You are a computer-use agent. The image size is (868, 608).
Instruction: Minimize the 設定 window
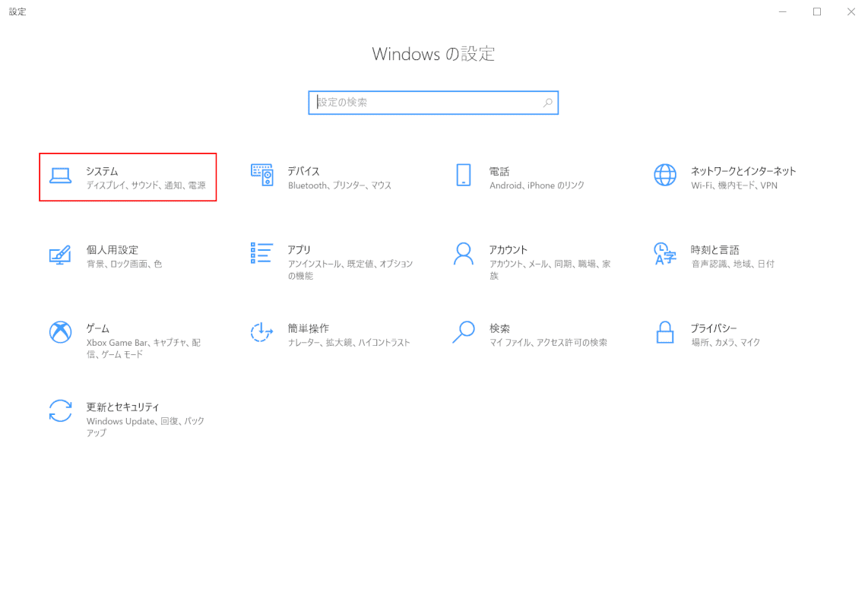pyautogui.click(x=783, y=11)
